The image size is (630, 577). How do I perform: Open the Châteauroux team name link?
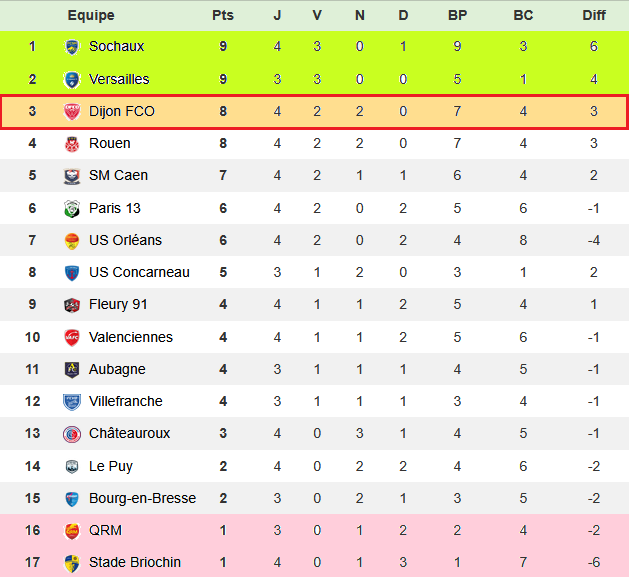tap(129, 433)
